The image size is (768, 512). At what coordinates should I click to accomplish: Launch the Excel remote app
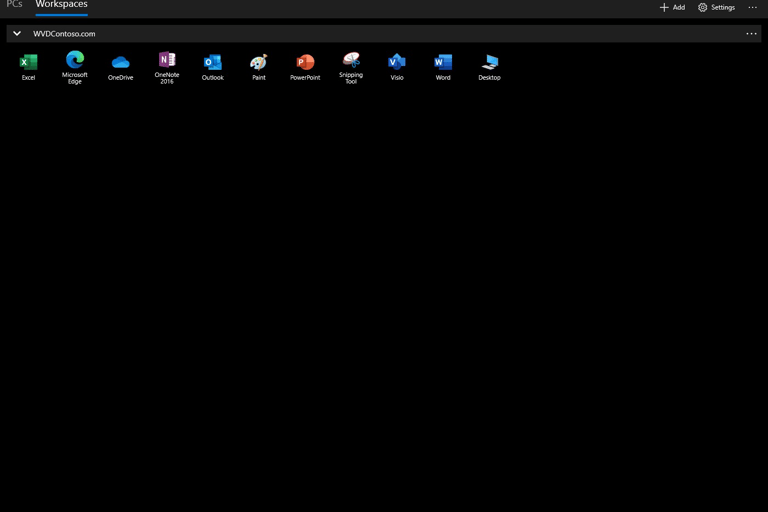28,67
